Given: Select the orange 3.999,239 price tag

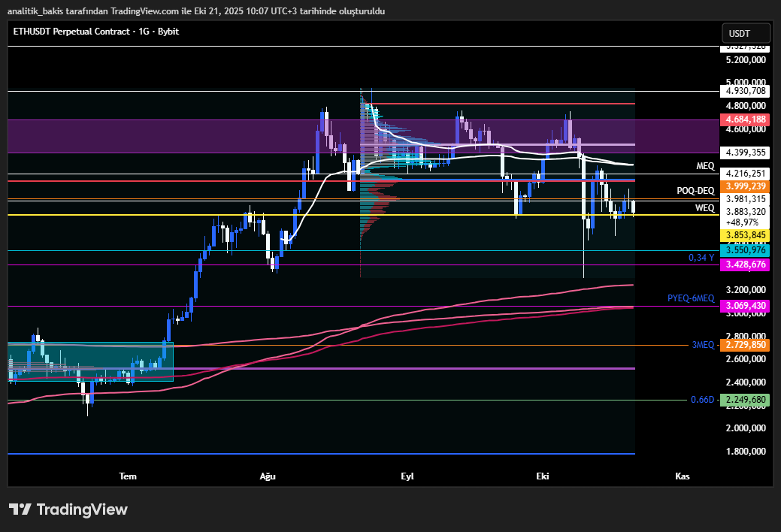Looking at the screenshot, I should [744, 186].
